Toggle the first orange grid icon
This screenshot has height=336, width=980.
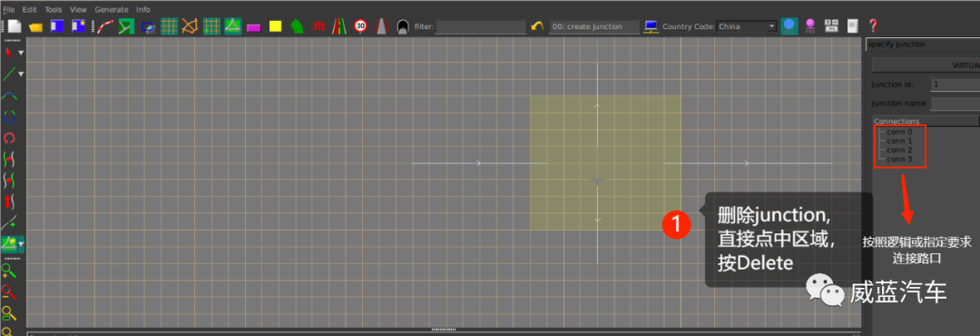click(170, 26)
